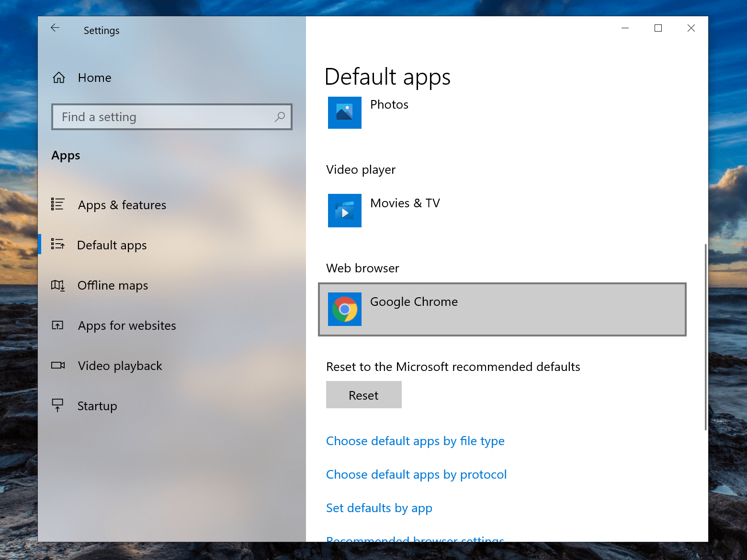Click the Web browser heading

tap(362, 268)
